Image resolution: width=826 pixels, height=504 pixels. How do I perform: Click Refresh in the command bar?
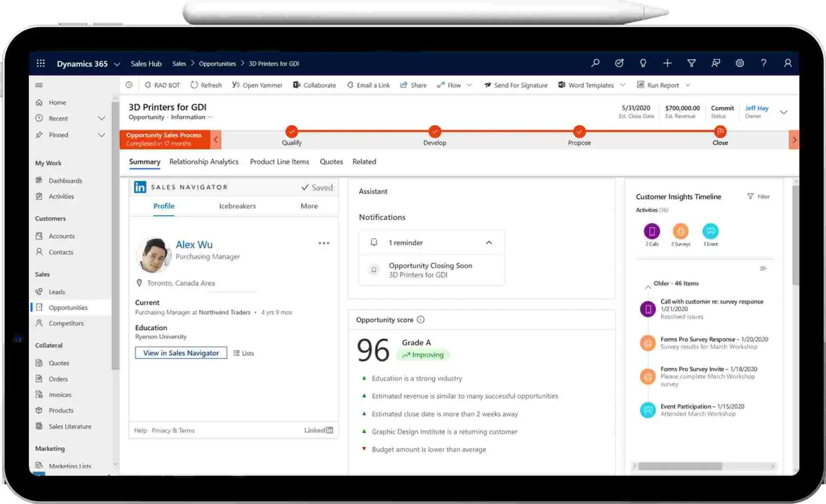206,85
